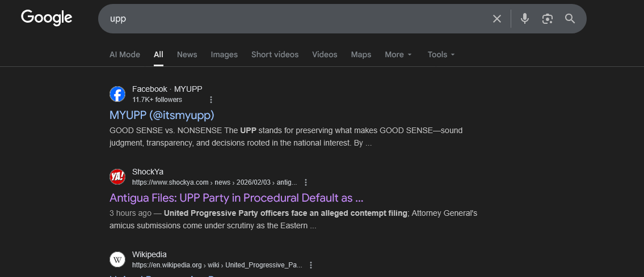Click the Google logo

click(47, 18)
